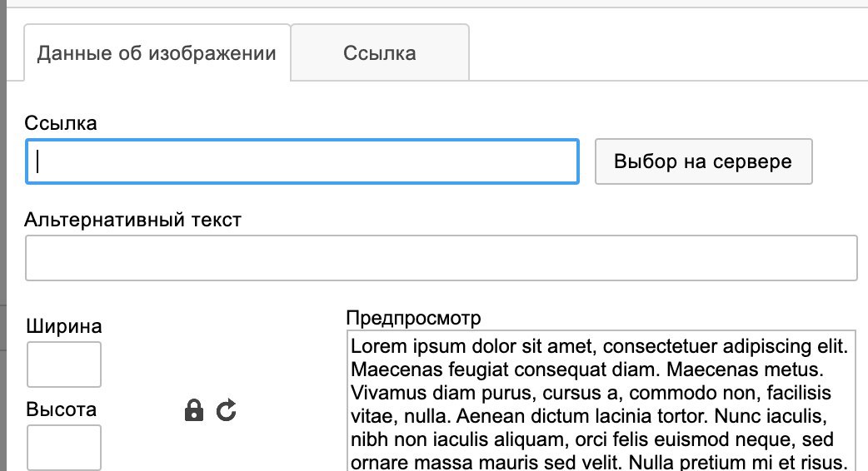868x471 pixels.
Task: Click the Высота label
Action: [x=62, y=409]
